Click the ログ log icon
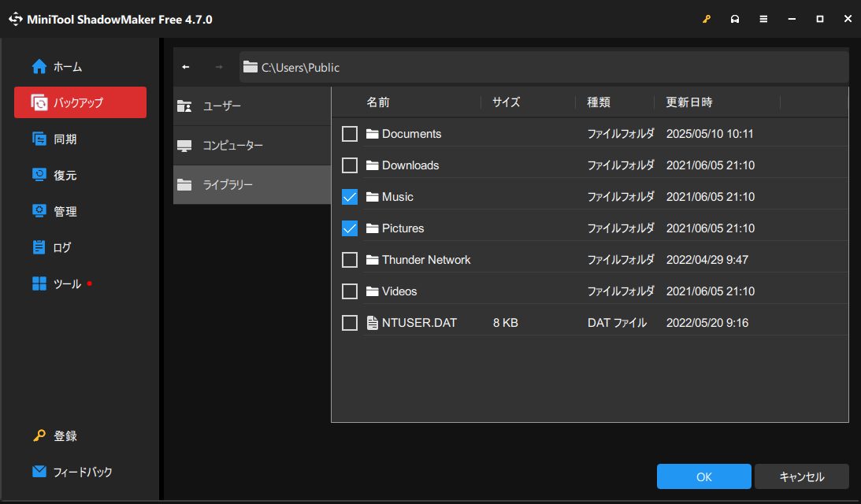 [x=39, y=247]
